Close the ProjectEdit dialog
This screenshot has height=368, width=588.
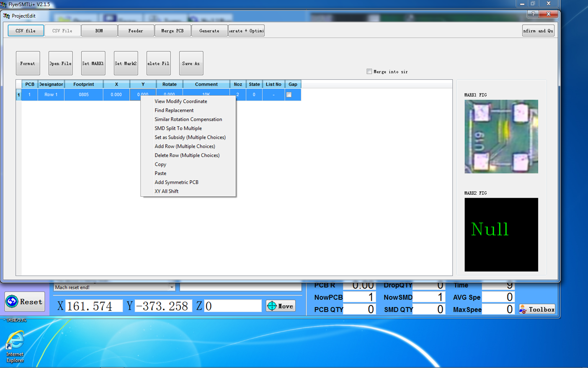point(549,14)
